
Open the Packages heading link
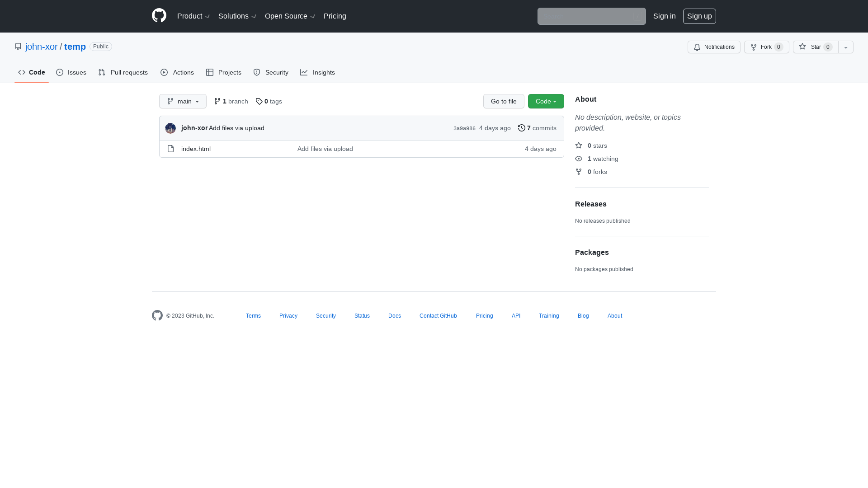point(592,252)
